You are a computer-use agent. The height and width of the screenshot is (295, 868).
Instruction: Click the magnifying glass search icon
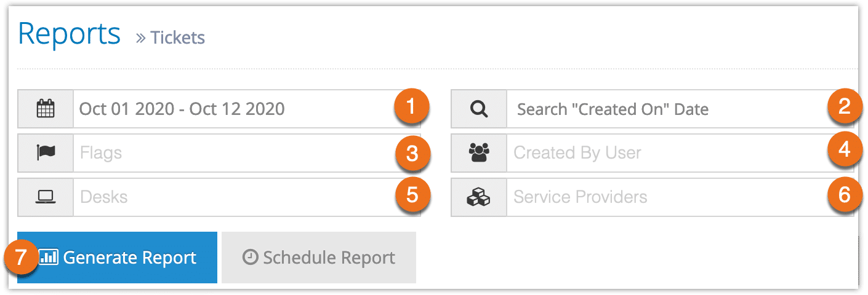tap(478, 109)
